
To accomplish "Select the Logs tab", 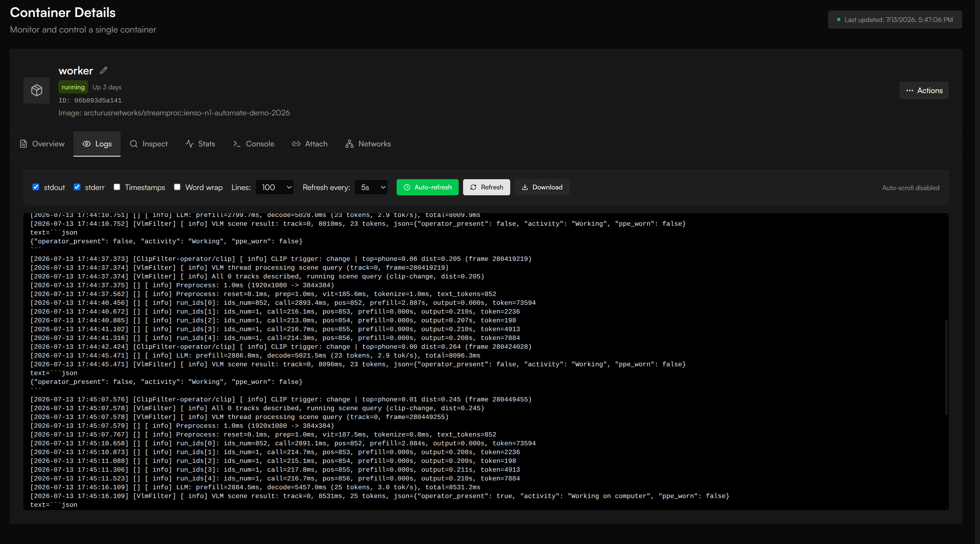I will 97,144.
